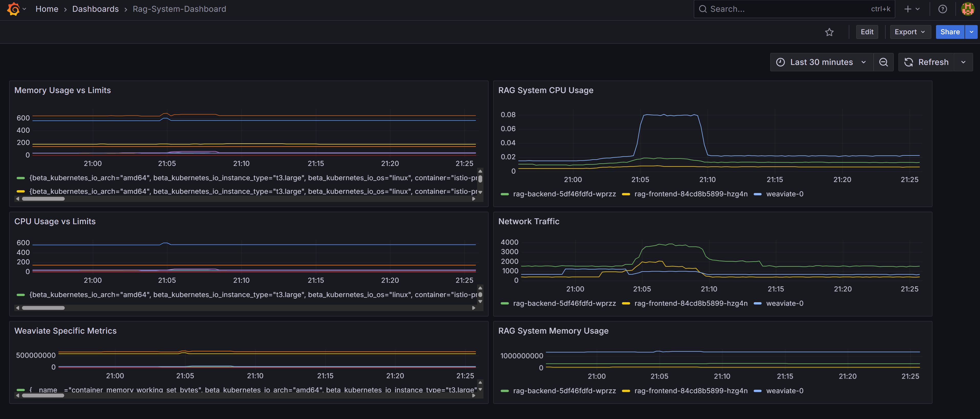Click the Refresh dashboard button
The height and width of the screenshot is (419, 980).
click(x=926, y=62)
